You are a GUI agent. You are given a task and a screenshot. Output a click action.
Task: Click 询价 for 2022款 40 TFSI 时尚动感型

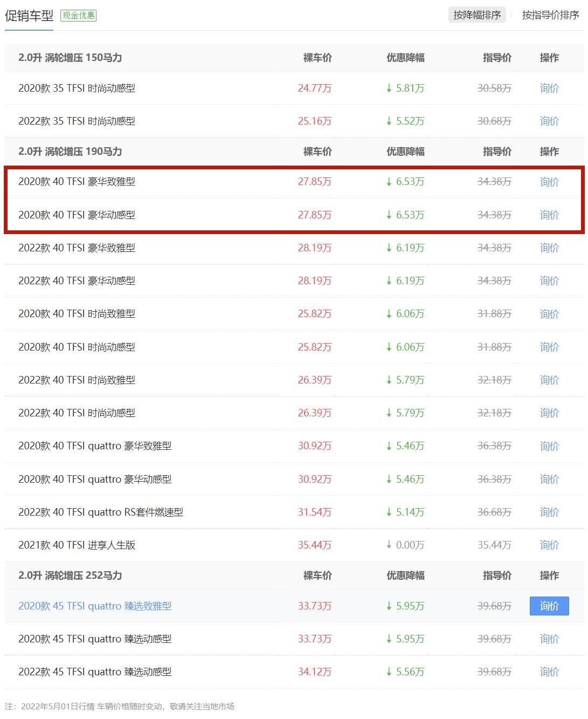549,413
